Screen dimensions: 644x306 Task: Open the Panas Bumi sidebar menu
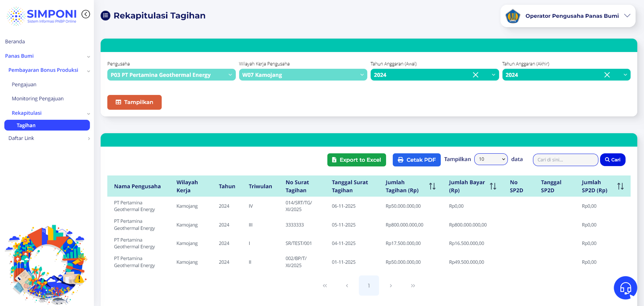19,56
